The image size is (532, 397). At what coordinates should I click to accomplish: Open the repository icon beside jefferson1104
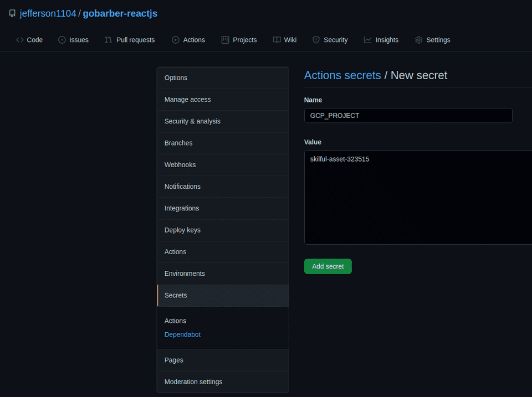[12, 13]
